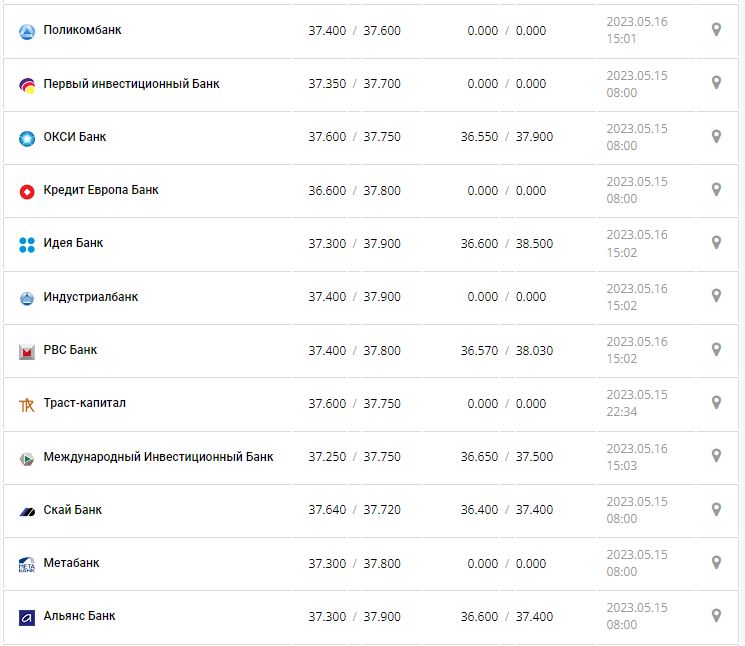The height and width of the screenshot is (646, 745).
Task: Click the Идея Банк logo icon
Action: (27, 244)
